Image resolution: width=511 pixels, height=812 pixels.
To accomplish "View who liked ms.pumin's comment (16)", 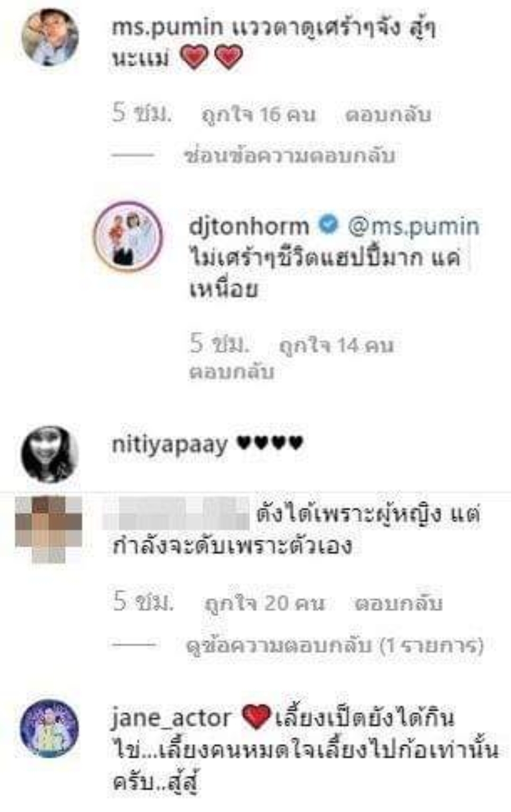I will point(258,115).
